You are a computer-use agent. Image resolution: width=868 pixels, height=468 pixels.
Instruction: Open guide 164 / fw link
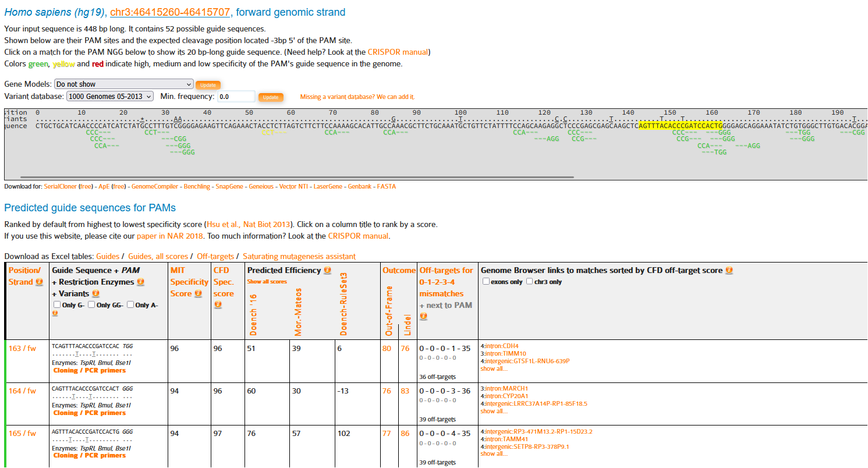coord(22,391)
